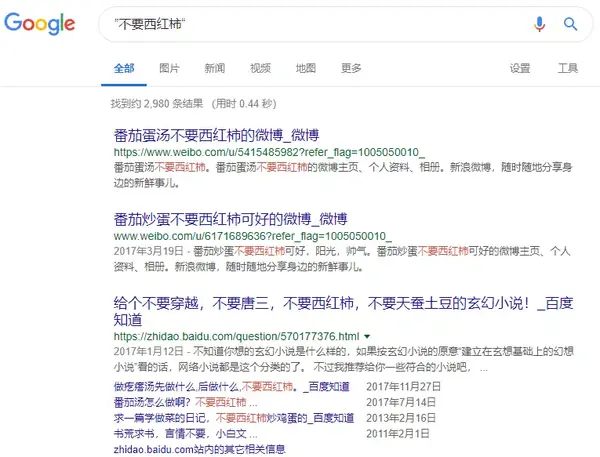The image size is (600, 457).
Task: Click the date 2017年11月27日
Action: click(x=403, y=387)
